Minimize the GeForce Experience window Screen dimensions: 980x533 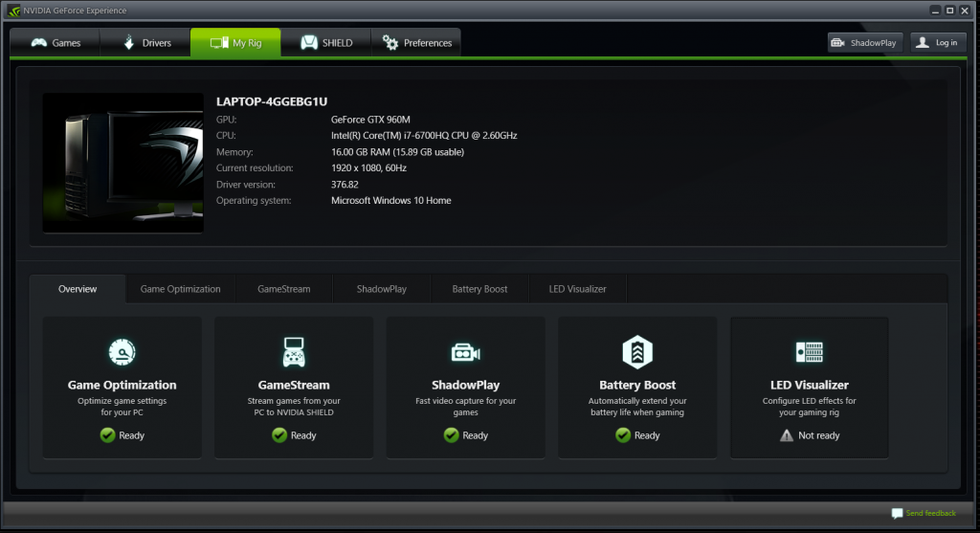click(936, 11)
